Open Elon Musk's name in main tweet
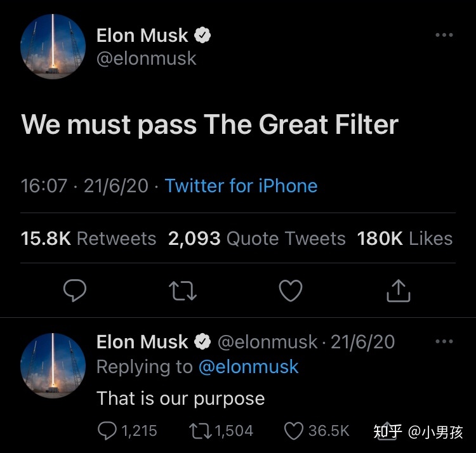The image size is (476, 453). [142, 36]
